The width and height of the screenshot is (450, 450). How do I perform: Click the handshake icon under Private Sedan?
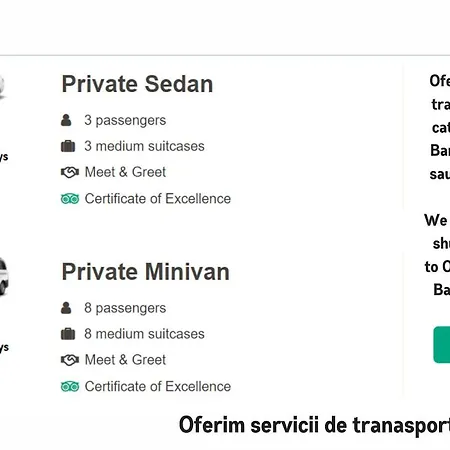(70, 172)
